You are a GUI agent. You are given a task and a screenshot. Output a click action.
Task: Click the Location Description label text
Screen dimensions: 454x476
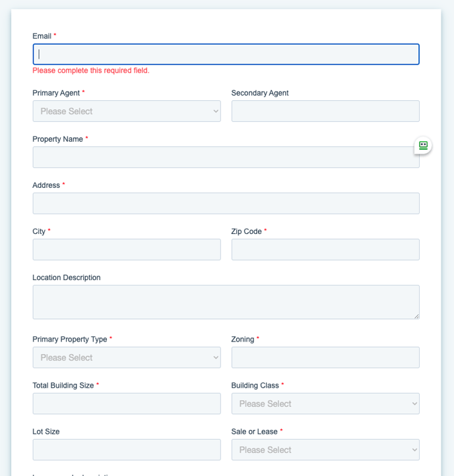[x=67, y=278]
